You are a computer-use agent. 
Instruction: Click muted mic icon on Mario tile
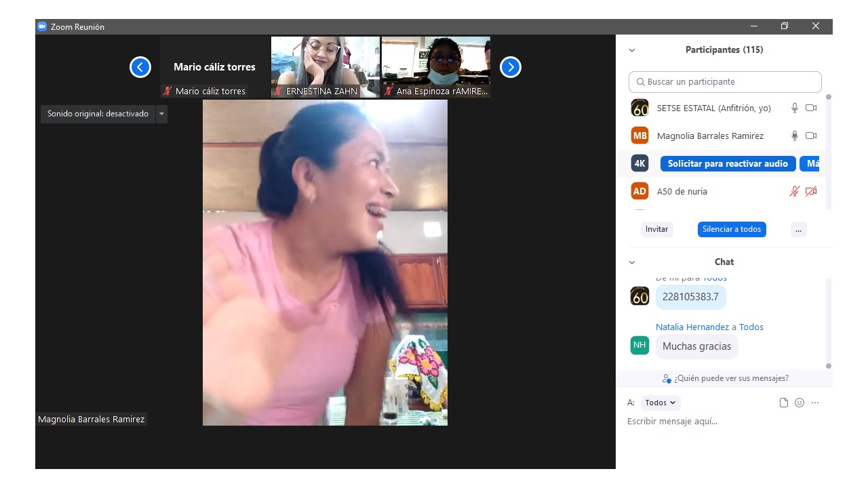tap(167, 91)
